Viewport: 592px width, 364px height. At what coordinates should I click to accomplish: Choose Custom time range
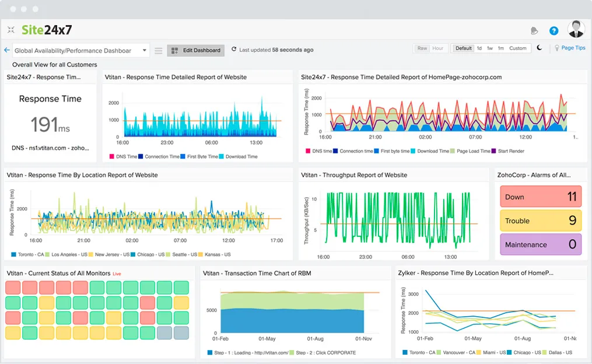coord(518,48)
